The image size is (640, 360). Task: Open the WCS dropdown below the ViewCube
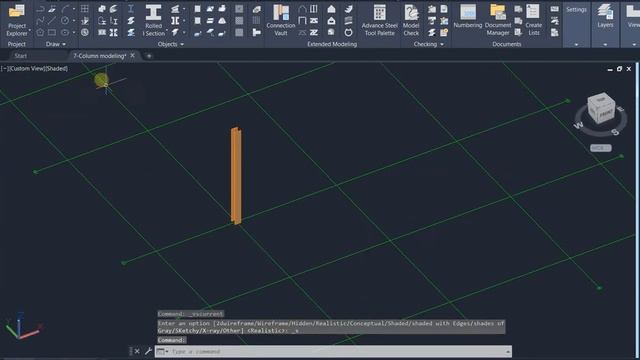[x=601, y=148]
